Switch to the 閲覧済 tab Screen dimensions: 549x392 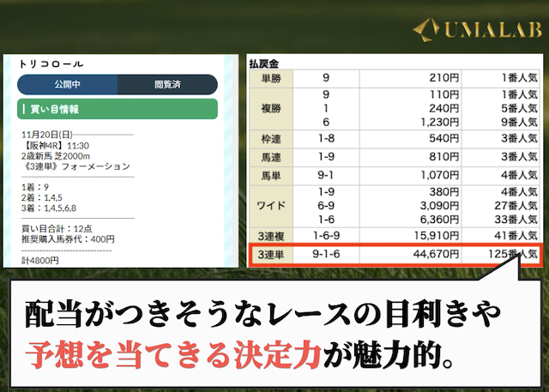click(167, 84)
